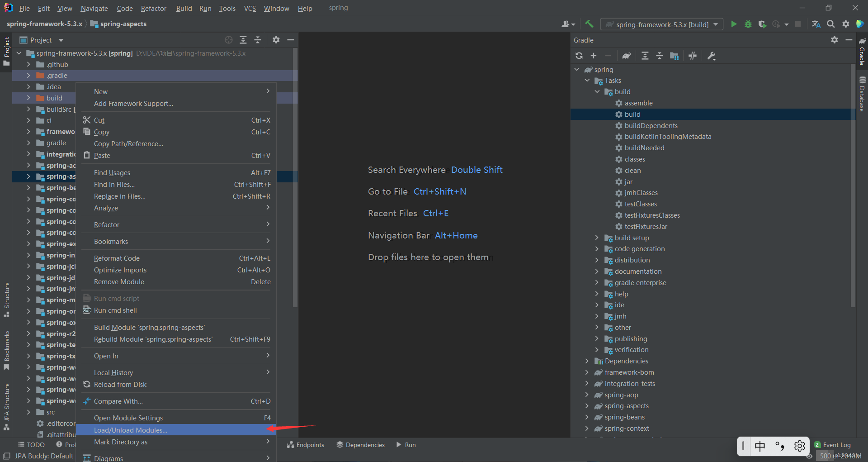The width and height of the screenshot is (868, 462).
Task: Open Gradle panel options gear
Action: pyautogui.click(x=835, y=40)
